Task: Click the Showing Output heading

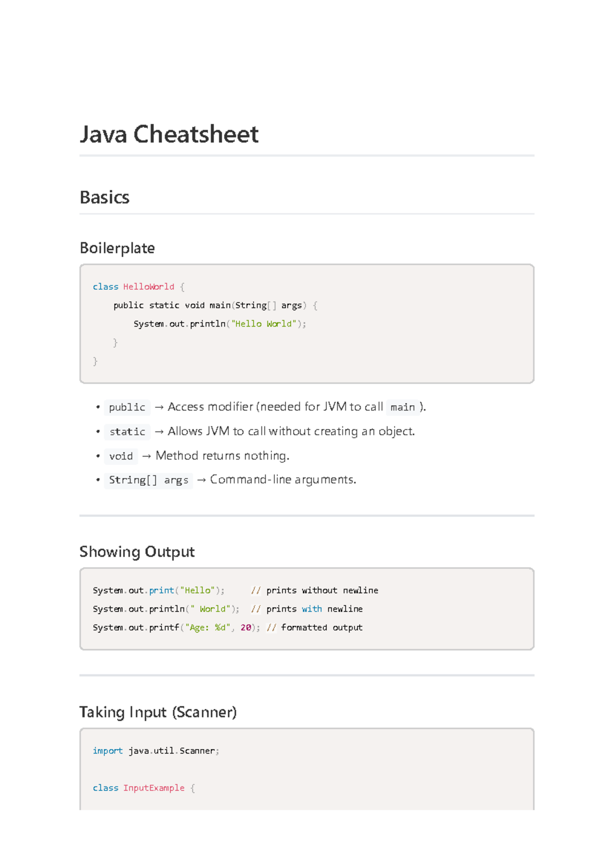Action: (137, 552)
